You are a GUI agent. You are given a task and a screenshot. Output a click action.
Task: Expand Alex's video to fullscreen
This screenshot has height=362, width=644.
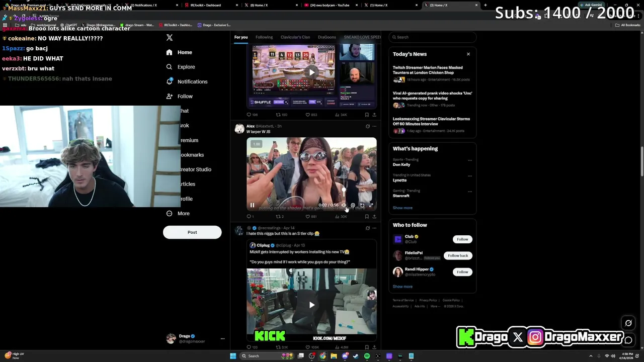click(x=371, y=205)
